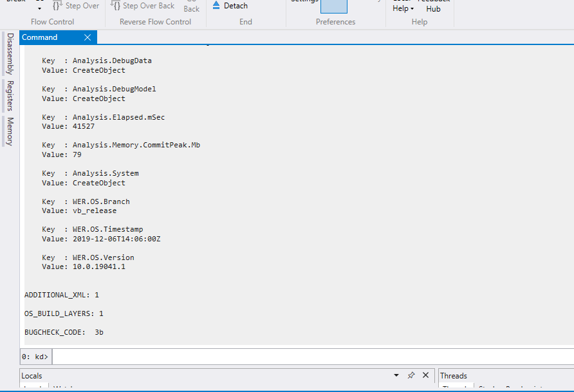The height and width of the screenshot is (392, 574).
Task: Click the Help group label
Action: tap(420, 22)
